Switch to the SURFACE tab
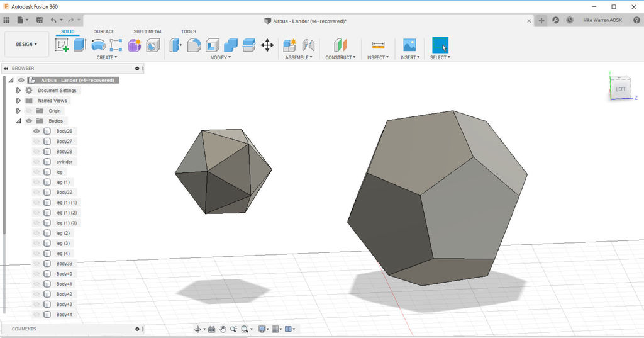Image resolution: width=644 pixels, height=338 pixels. [x=104, y=31]
